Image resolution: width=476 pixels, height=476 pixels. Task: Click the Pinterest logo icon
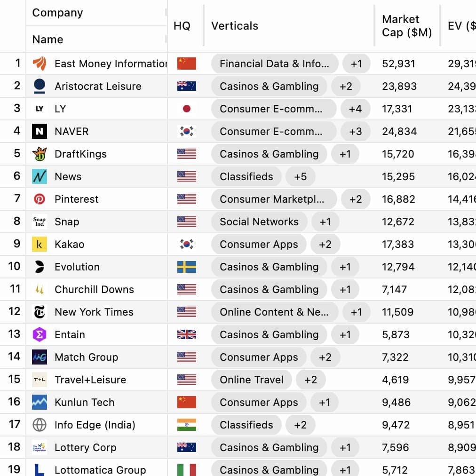pyautogui.click(x=40, y=199)
